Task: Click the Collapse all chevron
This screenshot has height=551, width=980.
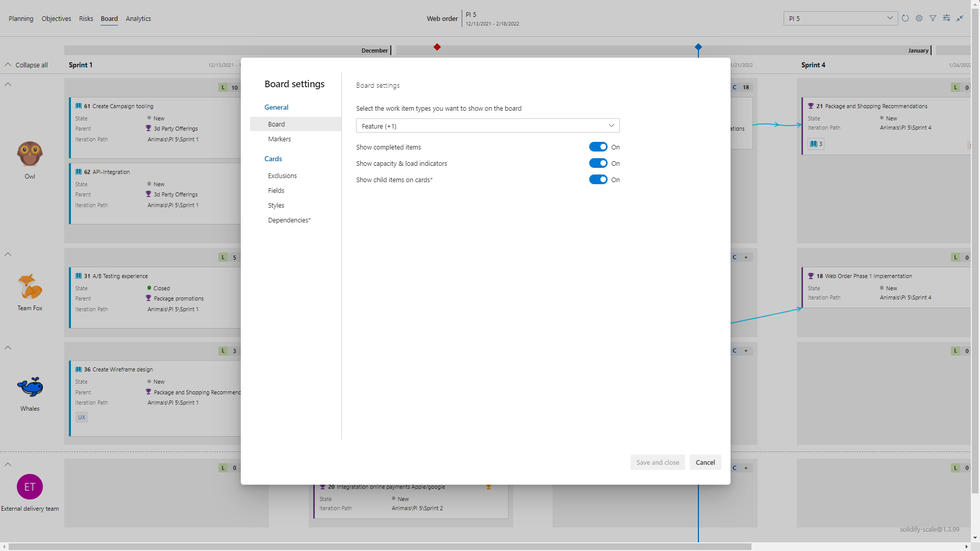Action: [8, 65]
